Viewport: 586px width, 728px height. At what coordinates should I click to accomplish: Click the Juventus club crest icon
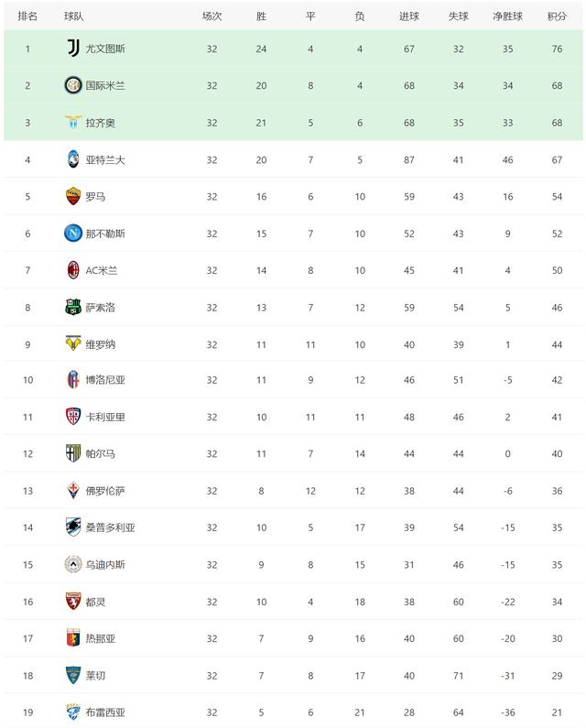tap(73, 49)
